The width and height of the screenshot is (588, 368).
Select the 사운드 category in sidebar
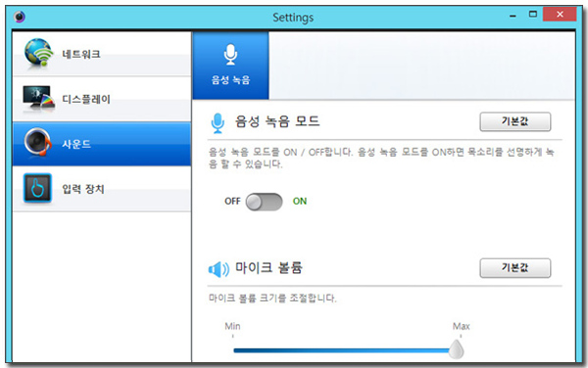102,144
